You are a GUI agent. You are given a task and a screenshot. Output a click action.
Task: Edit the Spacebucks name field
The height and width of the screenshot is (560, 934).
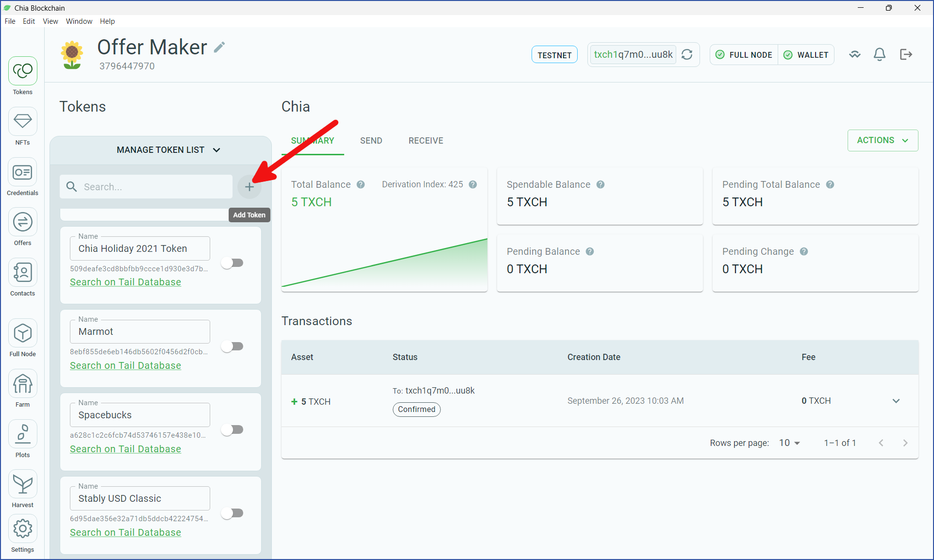140,415
